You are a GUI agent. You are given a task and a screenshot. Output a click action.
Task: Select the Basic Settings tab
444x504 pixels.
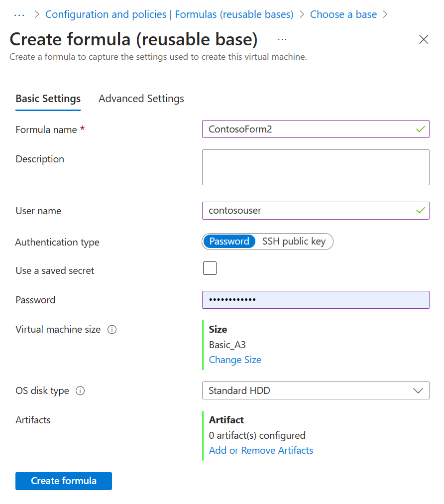coord(48,99)
